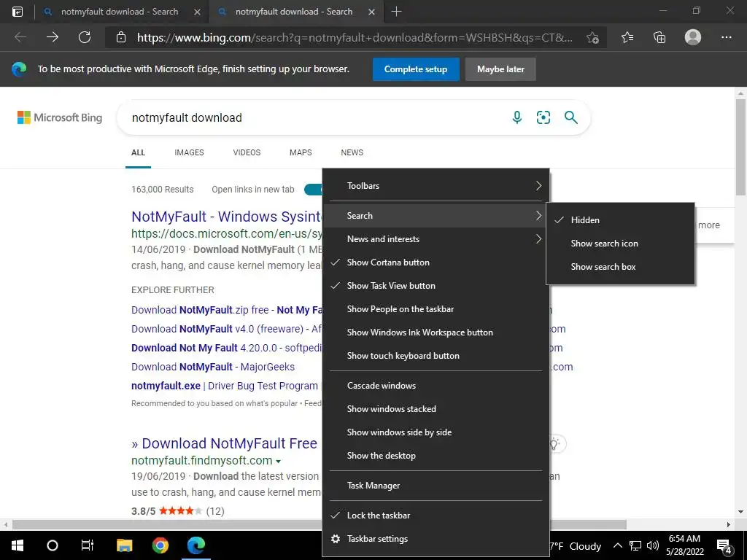Open the Edge profile avatar
The width and height of the screenshot is (747, 560).
[693, 37]
